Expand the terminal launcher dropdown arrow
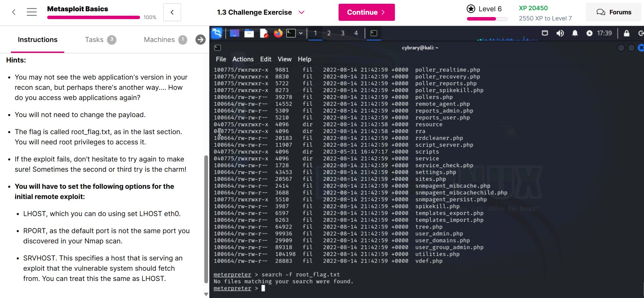The width and height of the screenshot is (644, 298). point(301,33)
